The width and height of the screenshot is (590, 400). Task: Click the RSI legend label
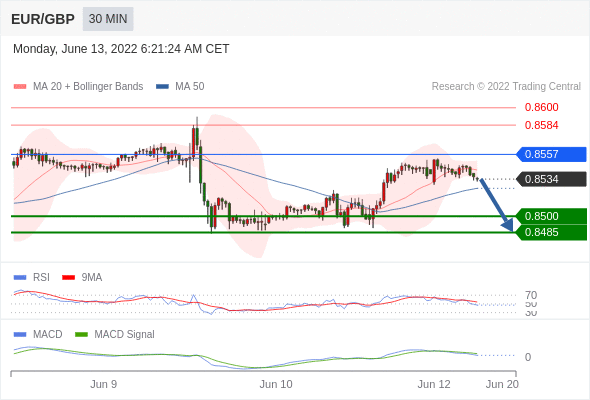[x=41, y=278]
